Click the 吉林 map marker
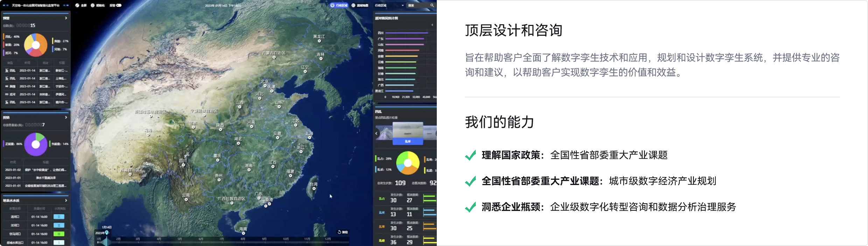This screenshot has width=868, height=246. (321, 59)
